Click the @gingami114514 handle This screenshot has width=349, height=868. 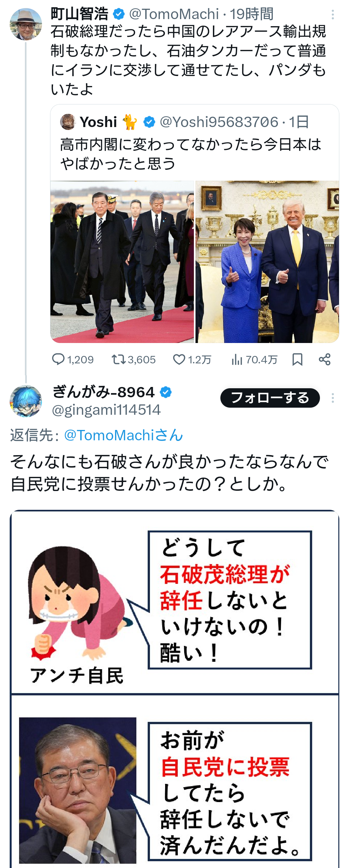[x=106, y=410]
